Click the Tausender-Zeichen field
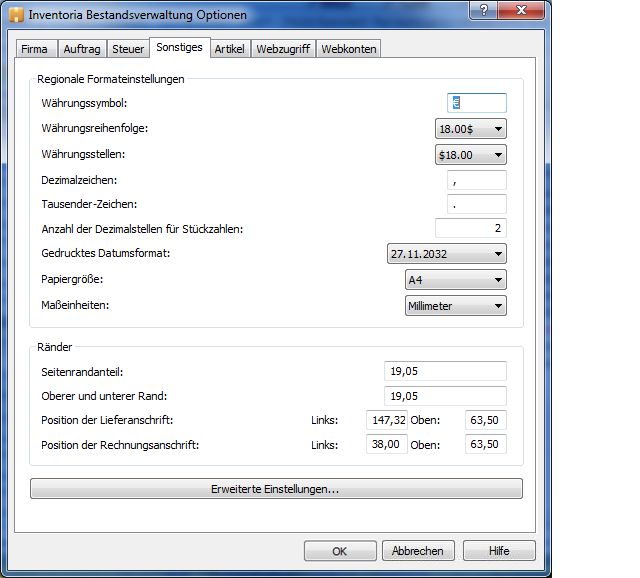This screenshot has width=640, height=578. (x=477, y=204)
